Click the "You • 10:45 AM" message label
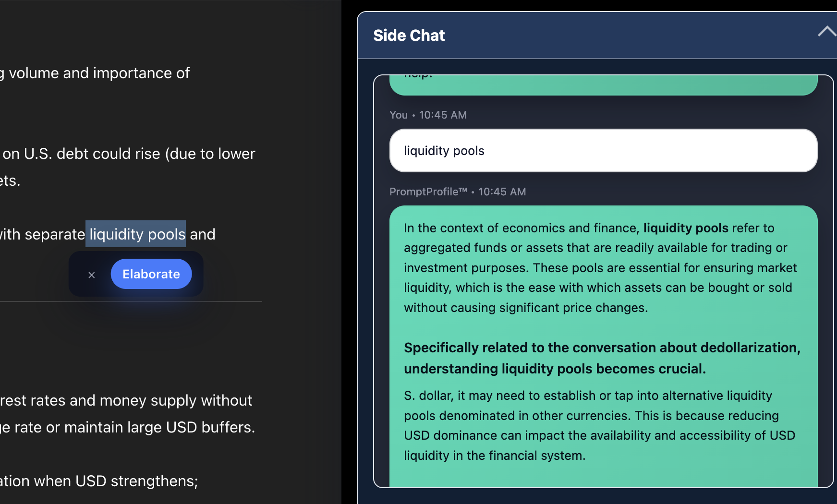This screenshot has width=837, height=504. click(x=428, y=115)
